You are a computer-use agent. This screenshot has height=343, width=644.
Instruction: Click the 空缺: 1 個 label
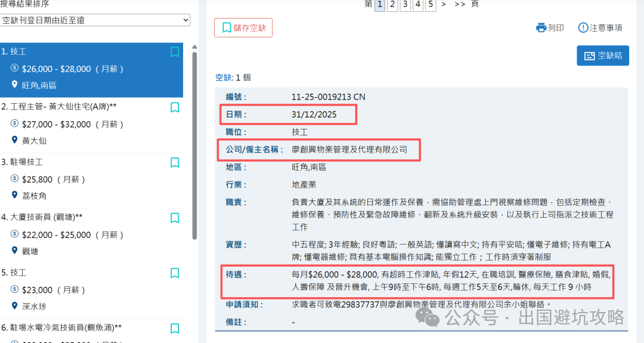coord(233,77)
